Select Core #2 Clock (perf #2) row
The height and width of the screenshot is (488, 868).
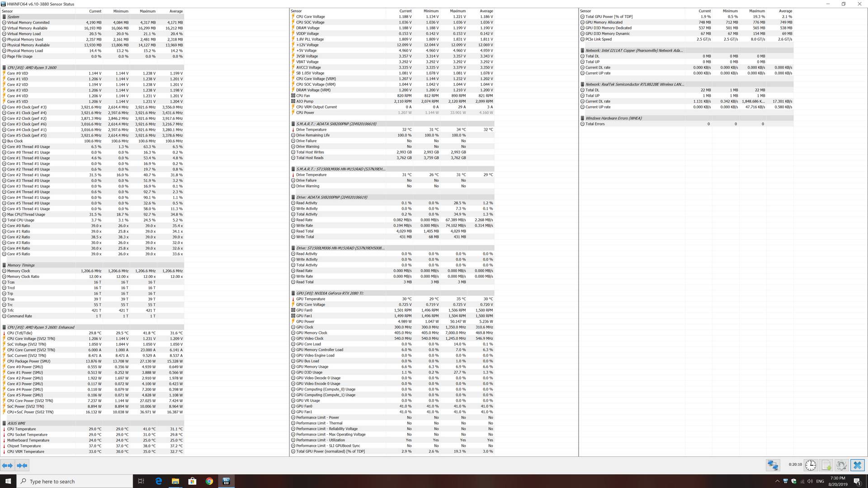93,118
